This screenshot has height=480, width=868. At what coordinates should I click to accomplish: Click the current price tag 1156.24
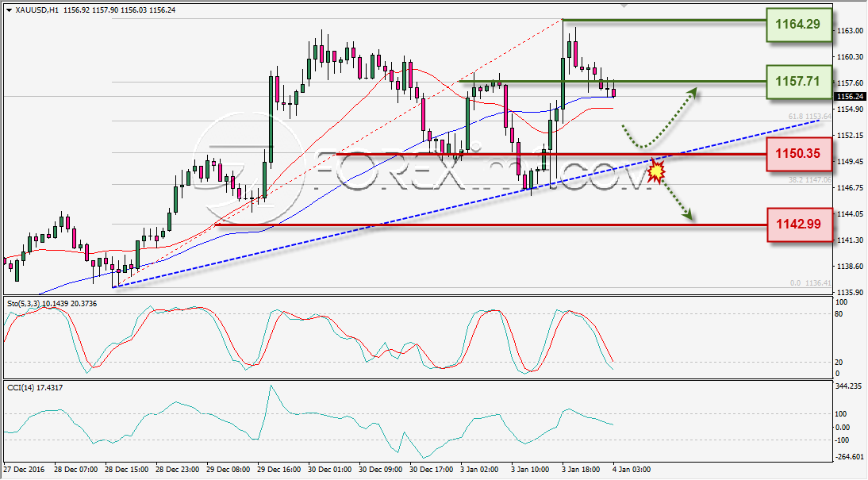point(850,96)
